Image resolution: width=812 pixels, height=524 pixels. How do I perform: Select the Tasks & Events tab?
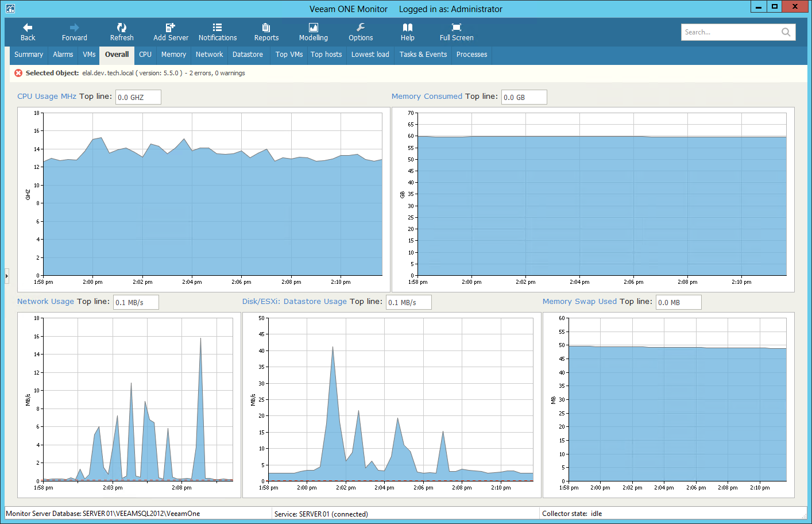(423, 55)
